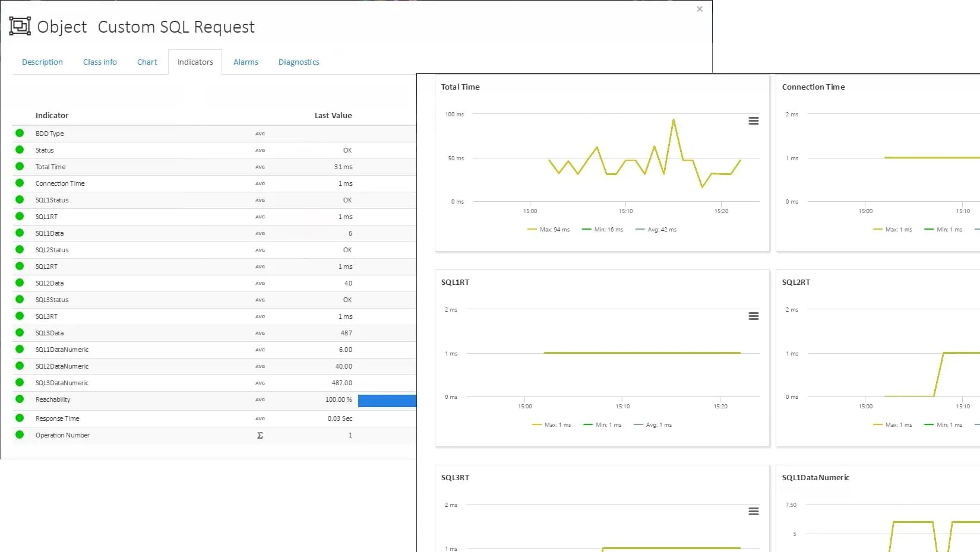This screenshot has height=552, width=980.
Task: Toggle the Min: 16 ms series in Total Time chart
Action: point(602,229)
